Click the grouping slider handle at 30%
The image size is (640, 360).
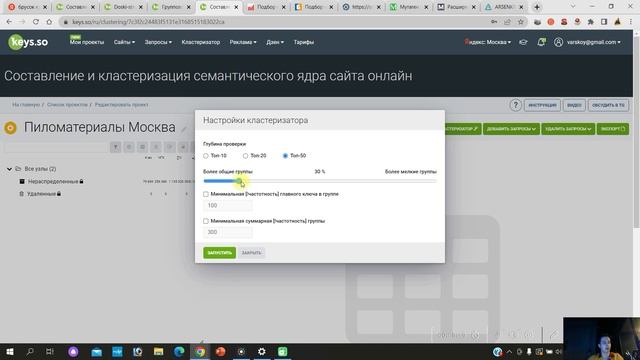tap(239, 181)
